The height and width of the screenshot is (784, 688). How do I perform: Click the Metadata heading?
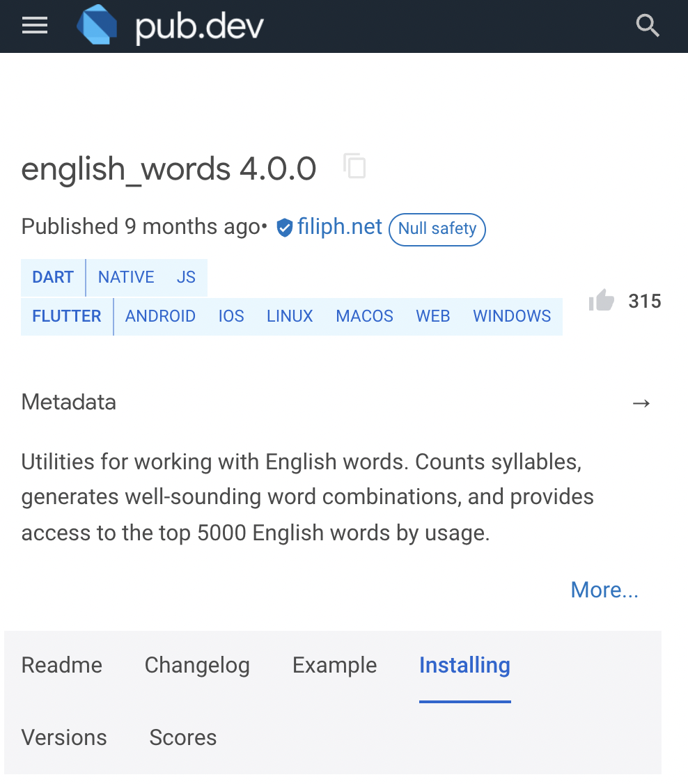(x=68, y=402)
